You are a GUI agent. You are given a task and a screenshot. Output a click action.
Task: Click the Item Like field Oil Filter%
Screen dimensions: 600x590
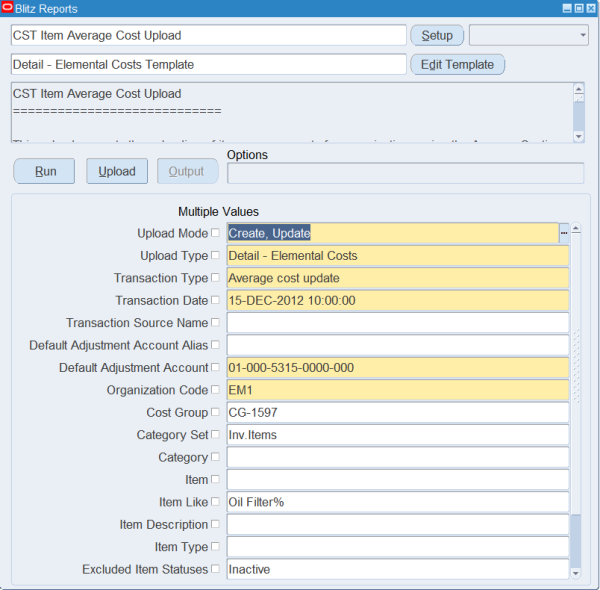pyautogui.click(x=398, y=502)
